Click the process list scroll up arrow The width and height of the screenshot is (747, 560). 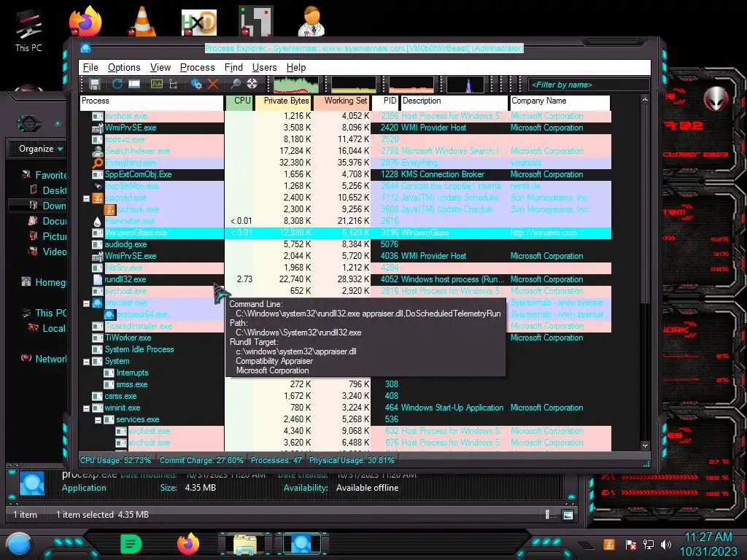tap(645, 99)
